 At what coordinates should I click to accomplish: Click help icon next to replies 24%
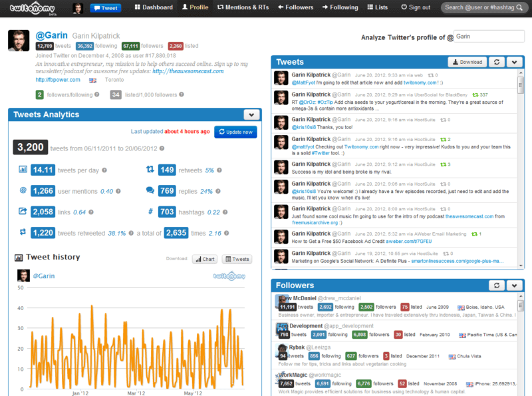click(x=218, y=191)
